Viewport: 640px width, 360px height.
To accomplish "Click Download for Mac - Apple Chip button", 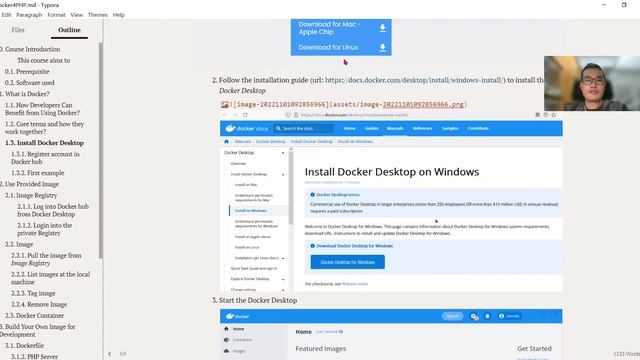I will click(341, 28).
